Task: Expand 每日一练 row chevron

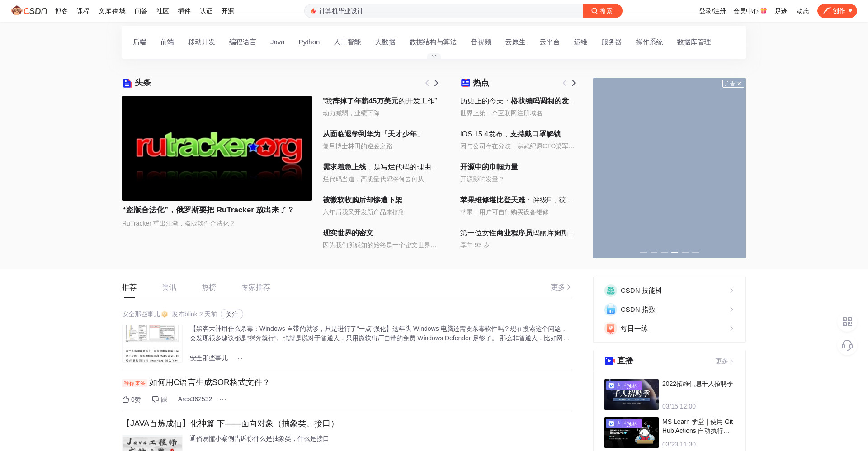Action: click(x=731, y=329)
